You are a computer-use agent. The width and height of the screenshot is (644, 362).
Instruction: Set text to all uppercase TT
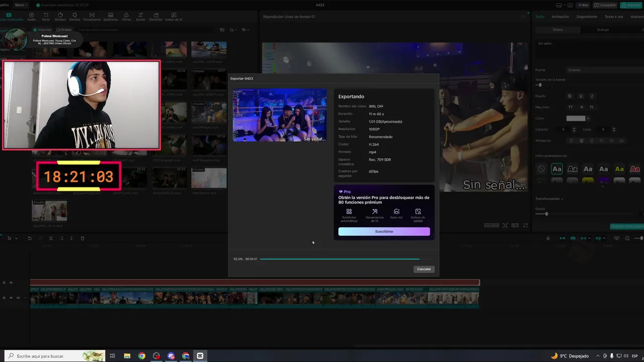(571, 107)
